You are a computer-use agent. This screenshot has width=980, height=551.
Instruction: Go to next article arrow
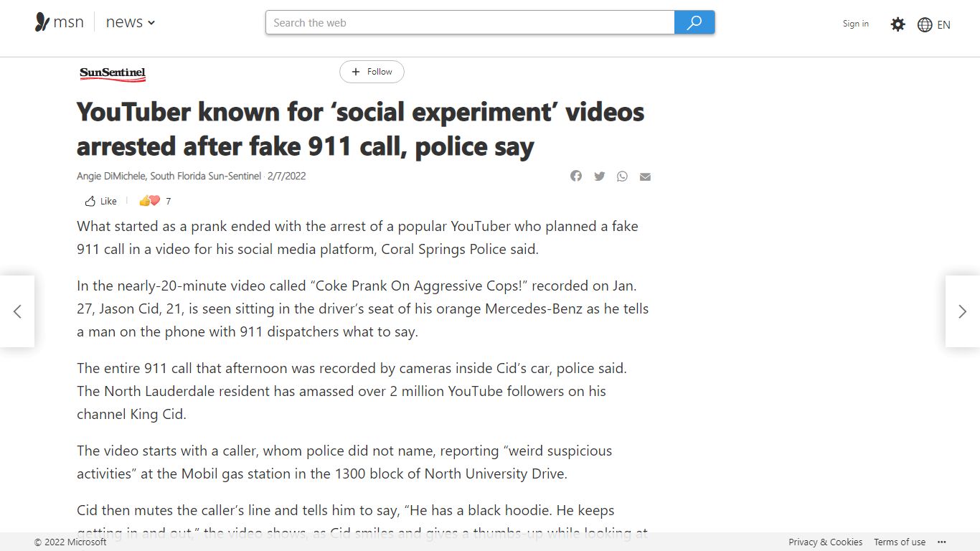[x=963, y=311]
